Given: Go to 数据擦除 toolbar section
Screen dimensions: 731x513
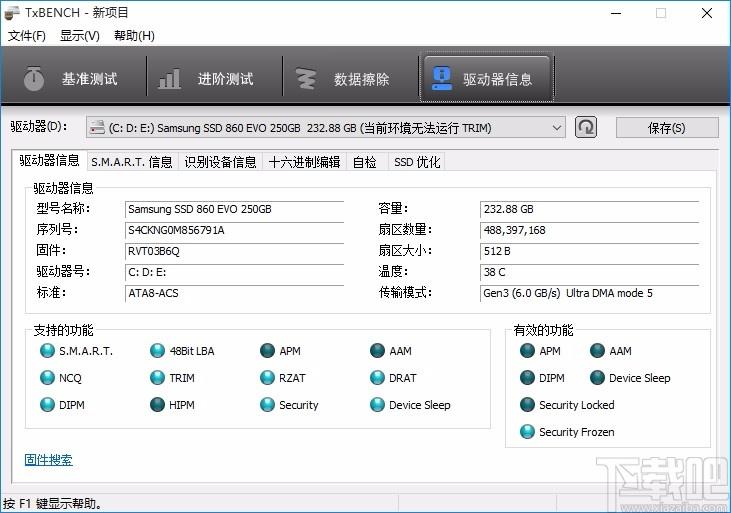Looking at the screenshot, I should pos(351,79).
